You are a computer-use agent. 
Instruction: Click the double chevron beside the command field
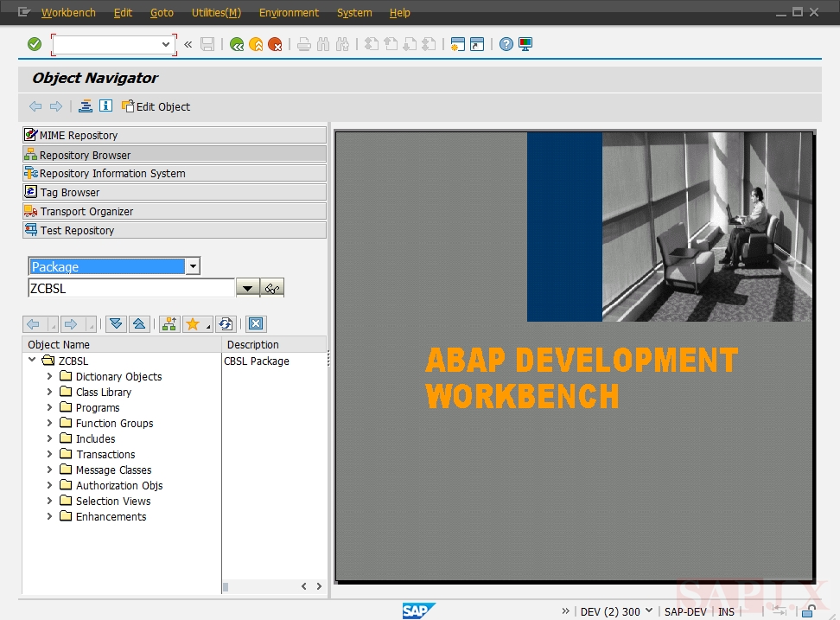click(188, 44)
